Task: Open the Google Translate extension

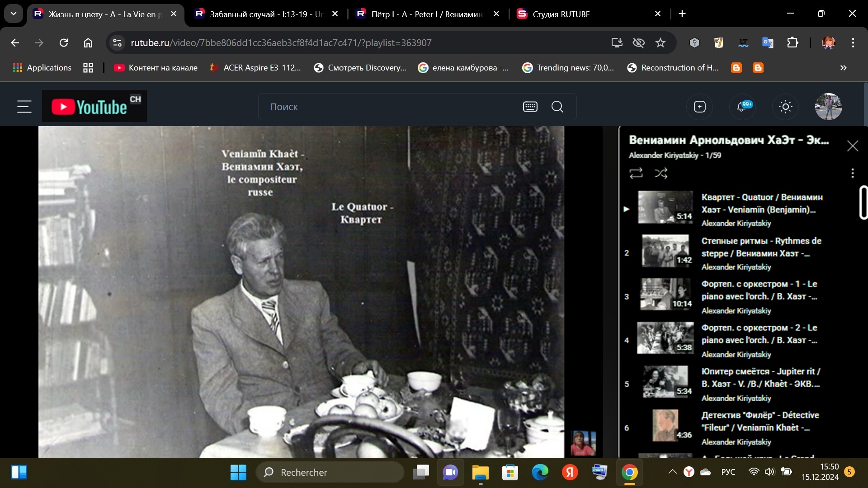Action: point(768,42)
